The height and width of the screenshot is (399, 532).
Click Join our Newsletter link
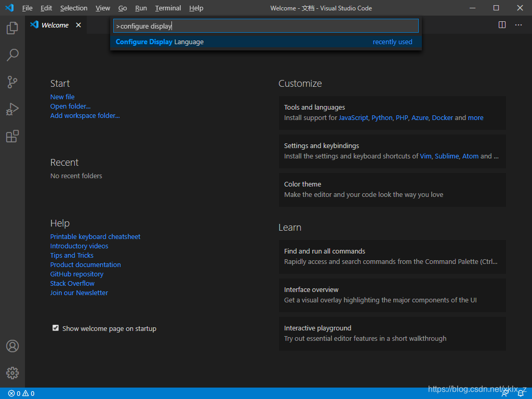pyautogui.click(x=79, y=292)
